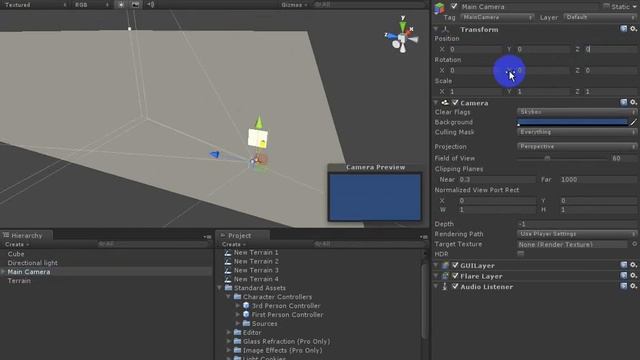
Task: Toggle the HDR checkbox
Action: [x=520, y=254]
